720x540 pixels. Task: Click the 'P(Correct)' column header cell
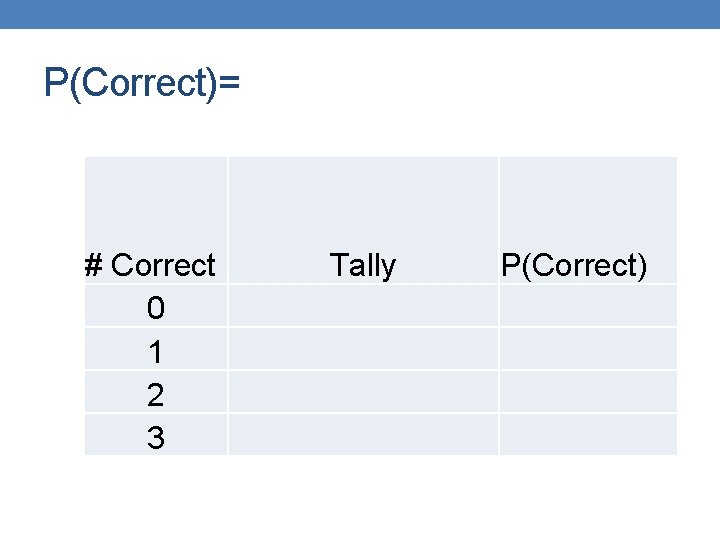[574, 265]
